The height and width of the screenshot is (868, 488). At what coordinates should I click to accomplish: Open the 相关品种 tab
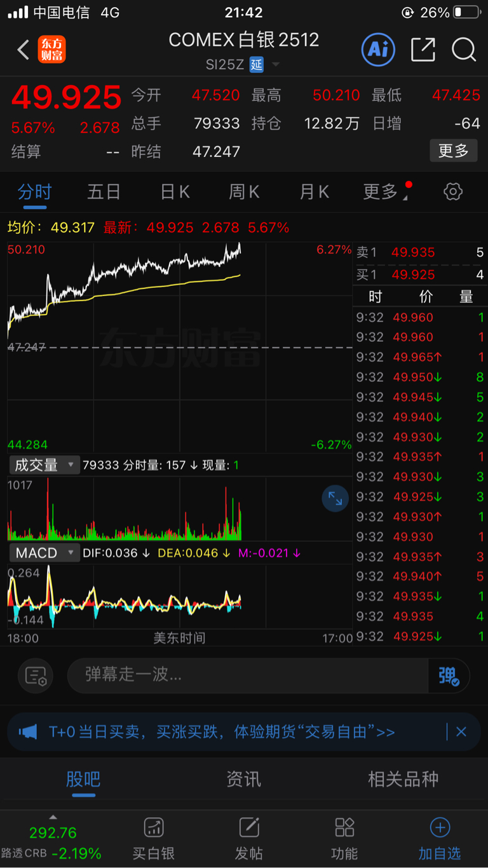403,779
